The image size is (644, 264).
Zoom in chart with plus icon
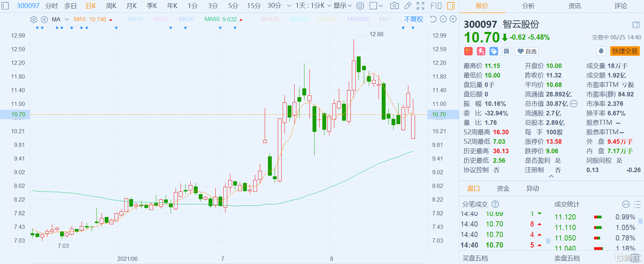[x=453, y=19]
